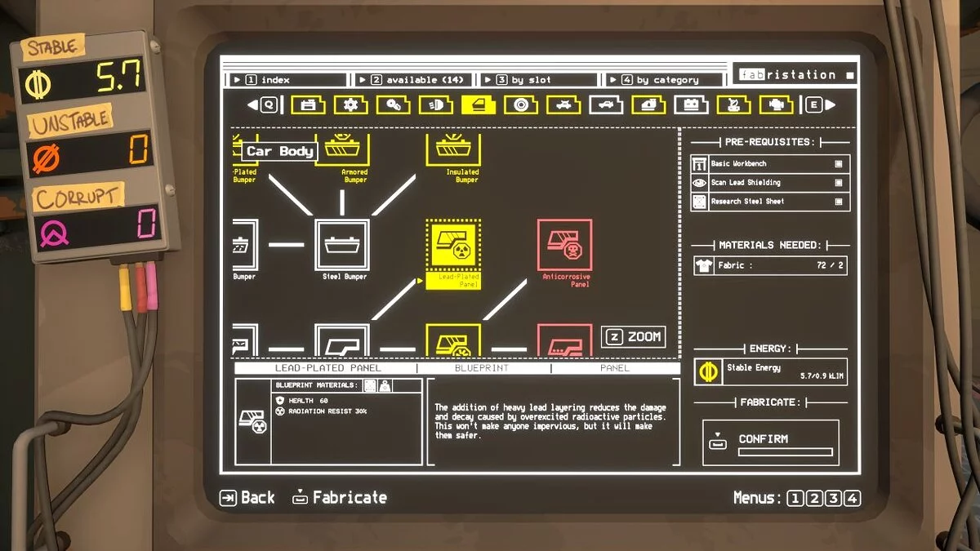Select the engine block category icon
Viewport: 980px width, 551px height.
click(x=775, y=104)
